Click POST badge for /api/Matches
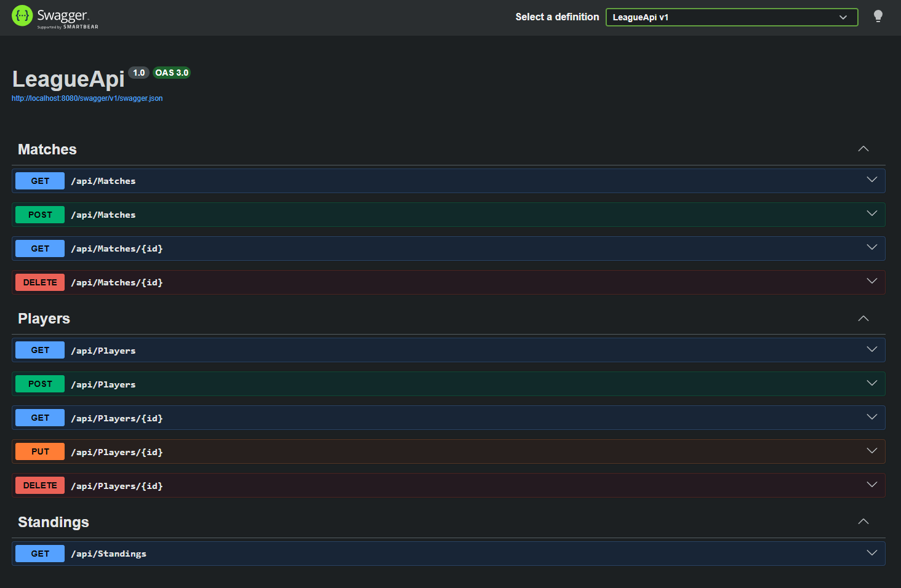The height and width of the screenshot is (588, 901). pyautogui.click(x=40, y=215)
